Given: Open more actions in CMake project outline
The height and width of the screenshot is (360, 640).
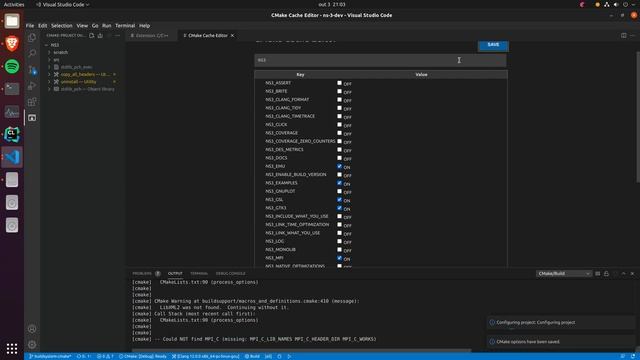Looking at the screenshot, I should [x=118, y=36].
